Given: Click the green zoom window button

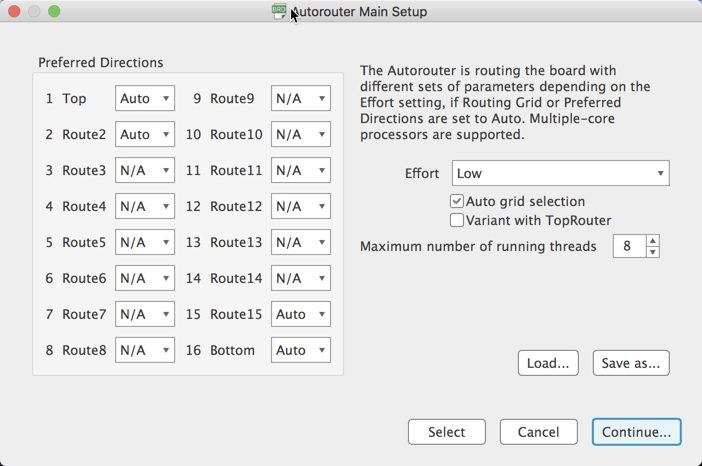Looking at the screenshot, I should [x=54, y=11].
